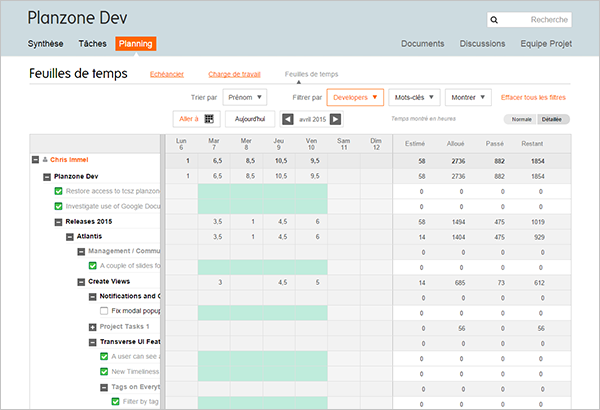The image size is (600, 410).
Task: Click the 685 Alloué value in Create Views
Action: tap(460, 283)
